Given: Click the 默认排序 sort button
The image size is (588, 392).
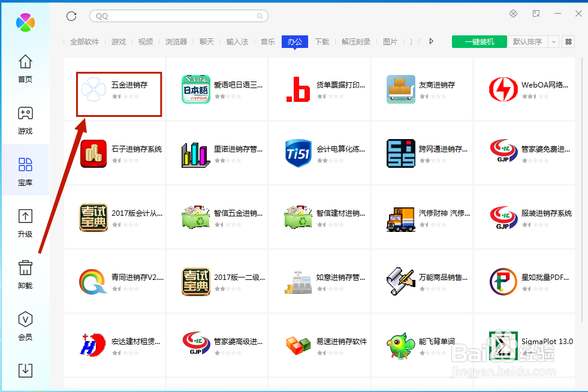Looking at the screenshot, I should pos(527,41).
